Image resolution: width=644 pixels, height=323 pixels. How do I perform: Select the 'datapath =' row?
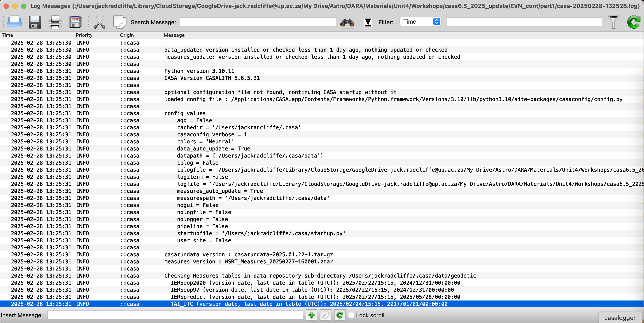pyautogui.click(x=322, y=156)
